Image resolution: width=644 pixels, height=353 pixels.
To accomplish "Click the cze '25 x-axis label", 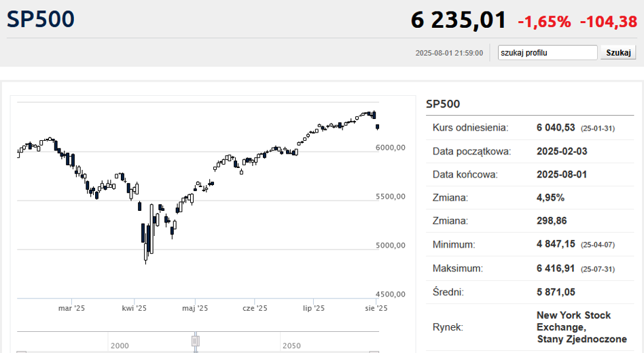I will point(255,308).
